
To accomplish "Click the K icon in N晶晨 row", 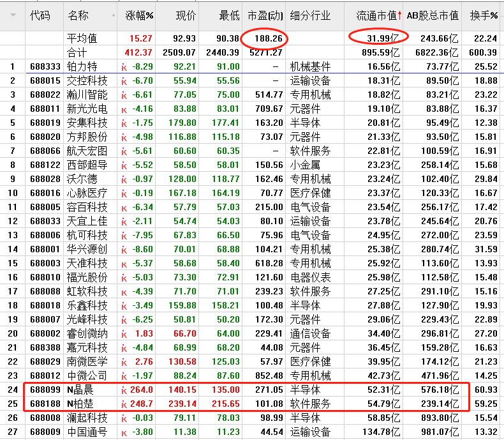I will click(x=124, y=391).
